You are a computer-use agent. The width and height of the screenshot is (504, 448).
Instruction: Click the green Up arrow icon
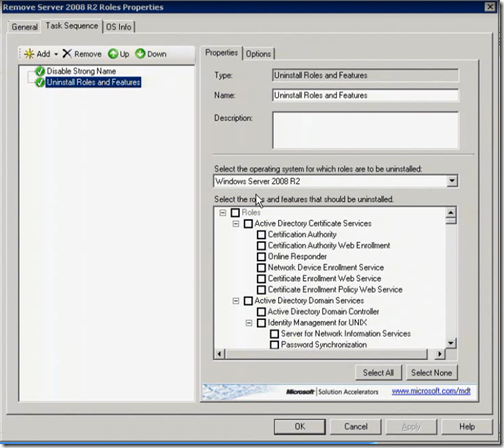click(113, 54)
